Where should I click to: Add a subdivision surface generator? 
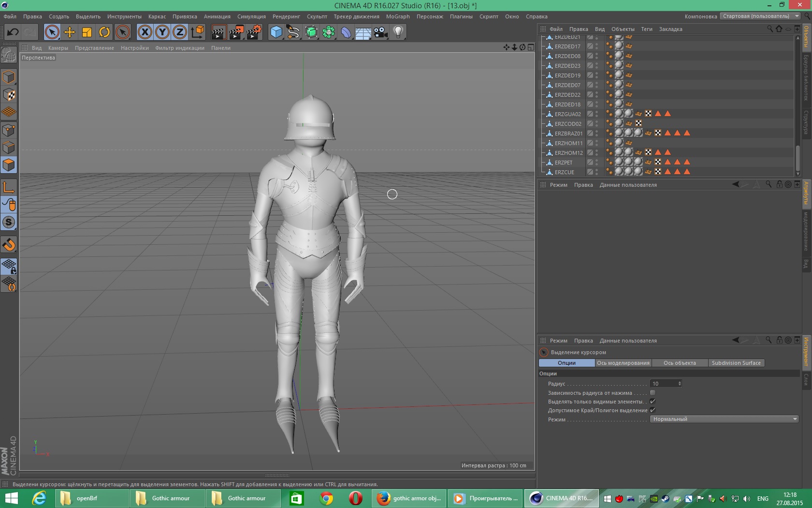[311, 32]
